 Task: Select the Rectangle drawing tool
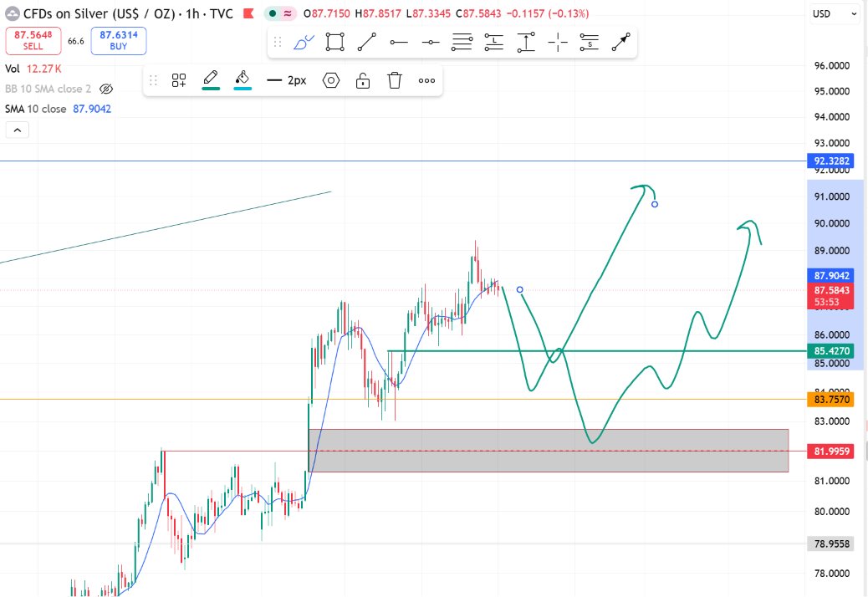coord(335,42)
